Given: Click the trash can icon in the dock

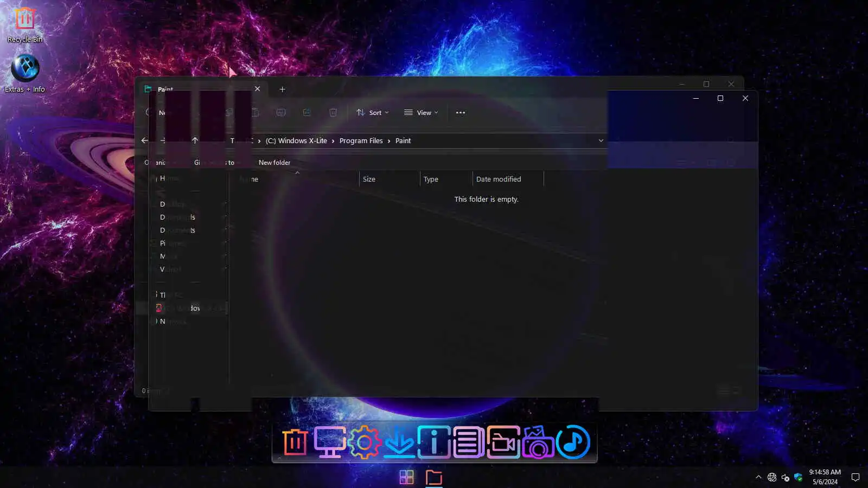Looking at the screenshot, I should pos(295,442).
